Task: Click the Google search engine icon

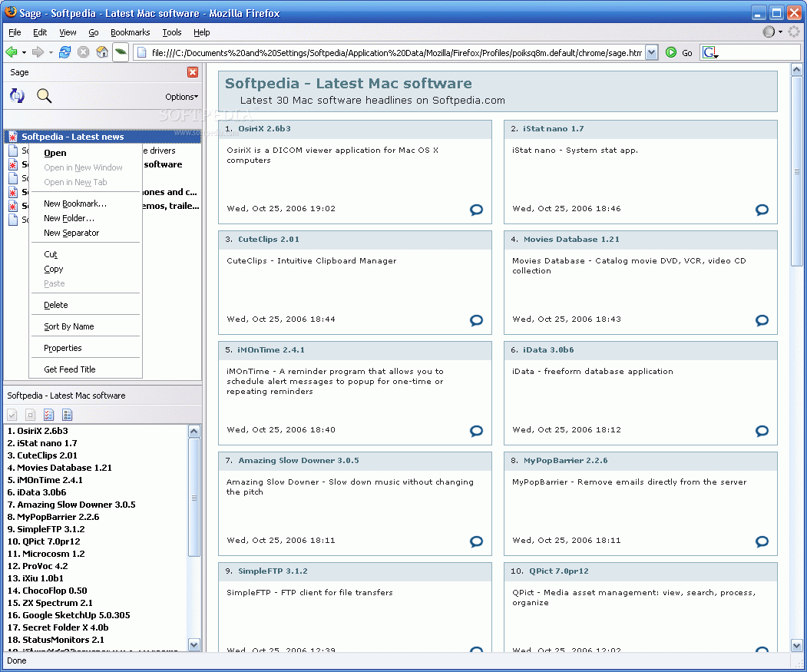Action: point(709,52)
